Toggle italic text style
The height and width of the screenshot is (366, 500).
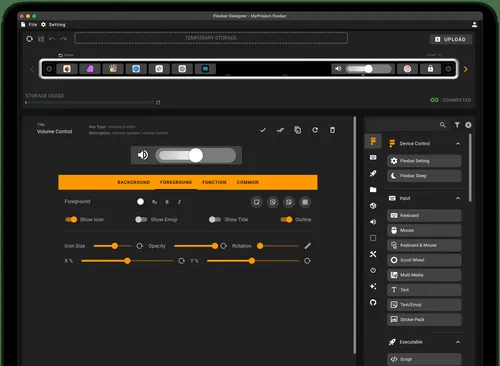coord(179,202)
